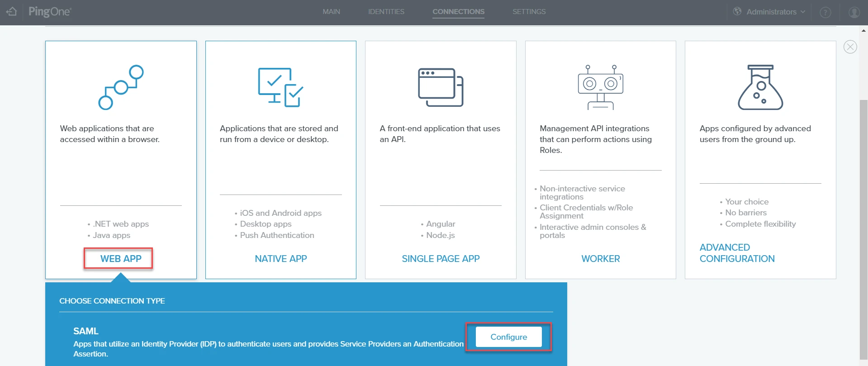
Task: Click the PingOne logo
Action: [x=50, y=12]
